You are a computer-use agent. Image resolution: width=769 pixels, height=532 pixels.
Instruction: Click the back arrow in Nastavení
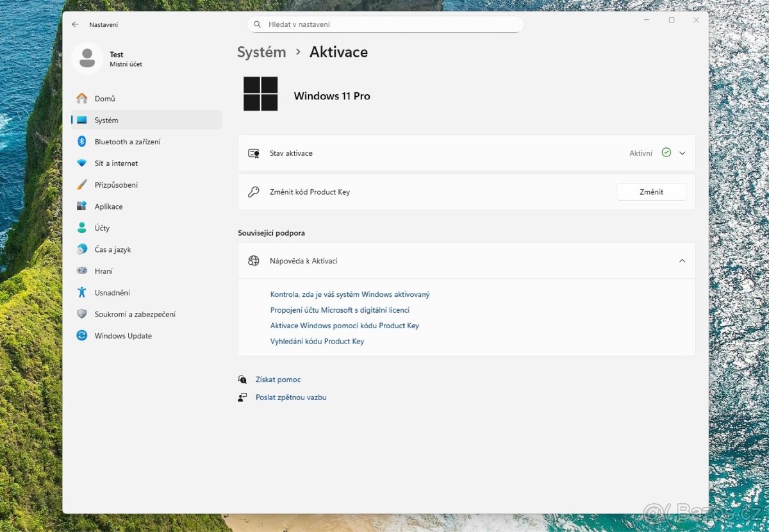click(x=76, y=24)
